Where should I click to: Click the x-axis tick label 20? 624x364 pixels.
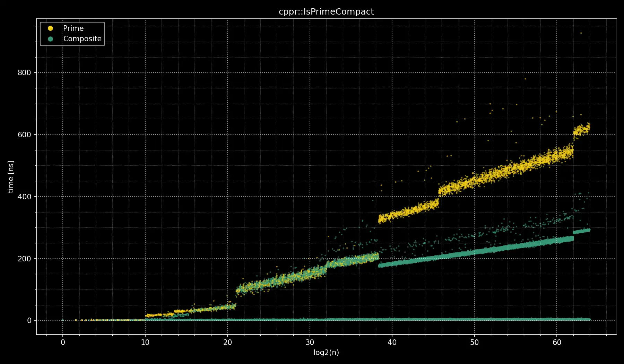[227, 343]
